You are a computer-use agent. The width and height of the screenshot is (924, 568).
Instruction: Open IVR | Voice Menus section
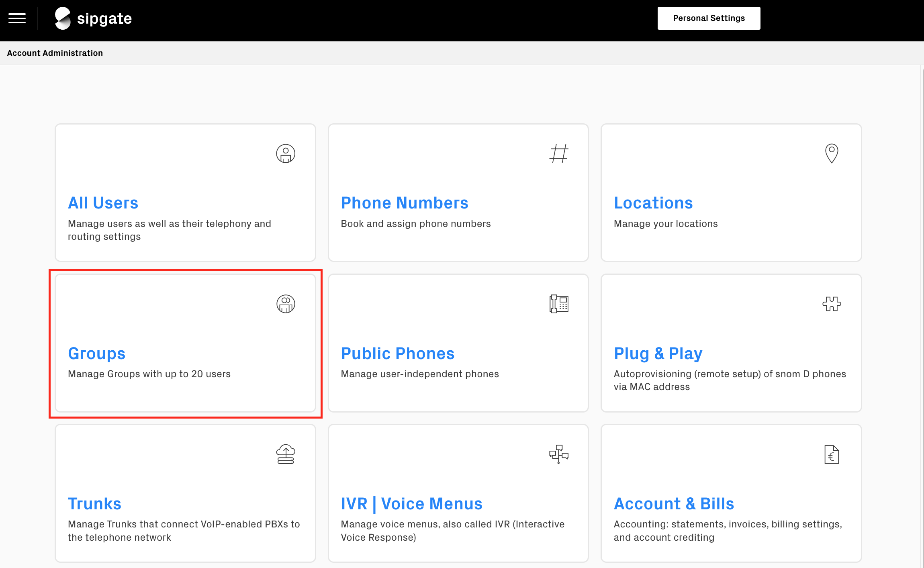[411, 504]
